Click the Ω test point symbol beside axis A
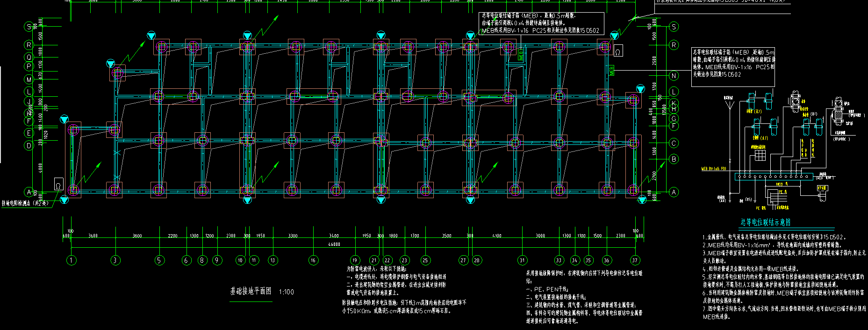 [59, 185]
